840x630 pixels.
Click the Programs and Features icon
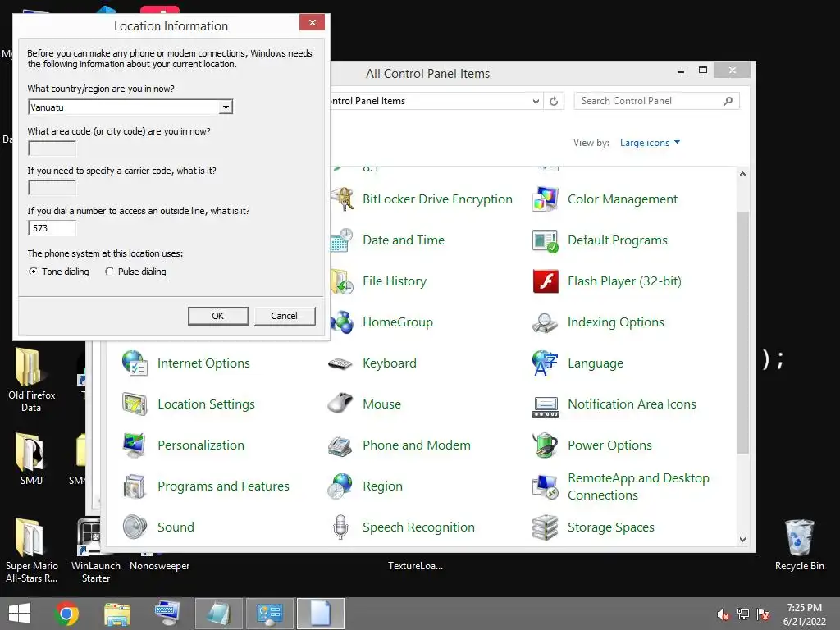tap(135, 486)
